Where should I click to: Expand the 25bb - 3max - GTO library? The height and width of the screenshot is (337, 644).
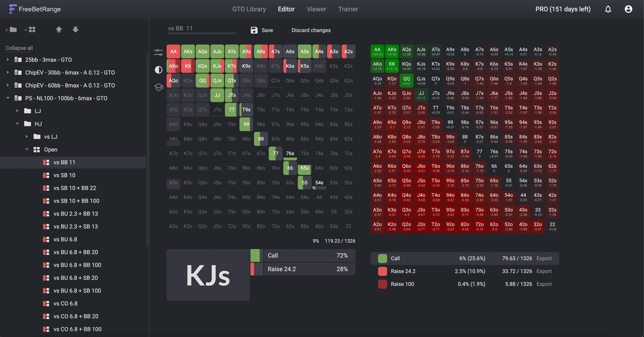point(8,59)
